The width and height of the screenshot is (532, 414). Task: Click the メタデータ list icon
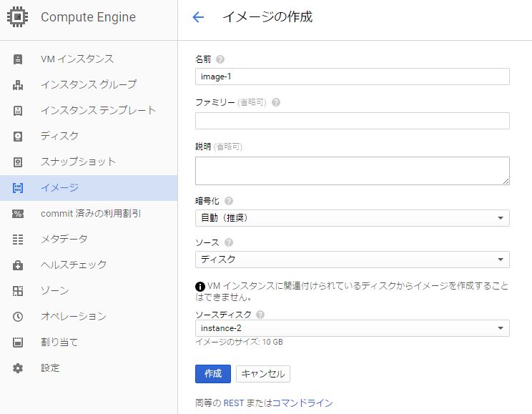pyautogui.click(x=18, y=240)
